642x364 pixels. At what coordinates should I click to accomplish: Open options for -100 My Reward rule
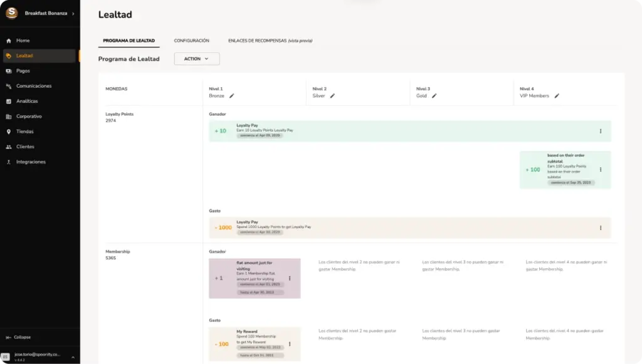[x=290, y=345]
